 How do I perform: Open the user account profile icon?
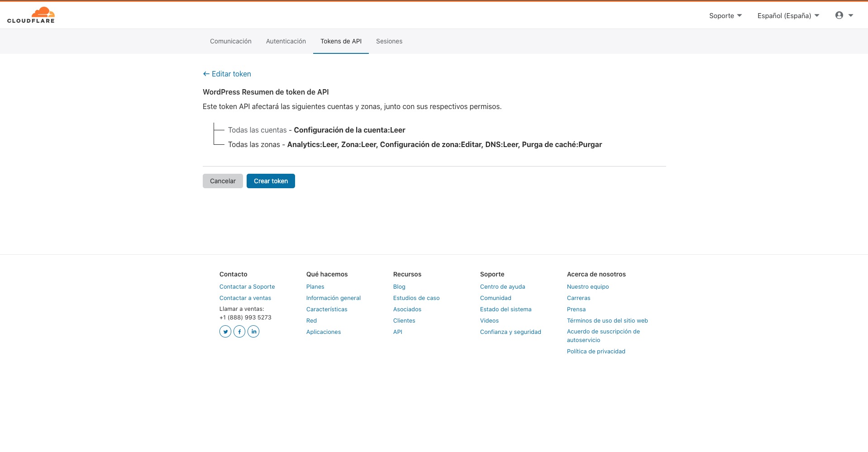coord(839,15)
